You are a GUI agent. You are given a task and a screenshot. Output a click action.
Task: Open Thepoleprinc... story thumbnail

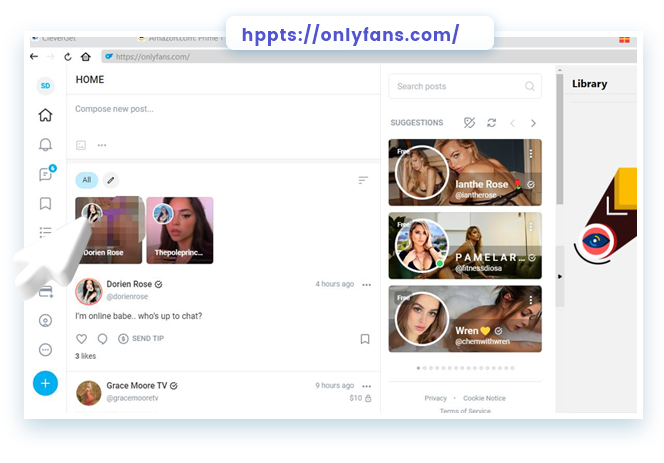[x=180, y=230]
